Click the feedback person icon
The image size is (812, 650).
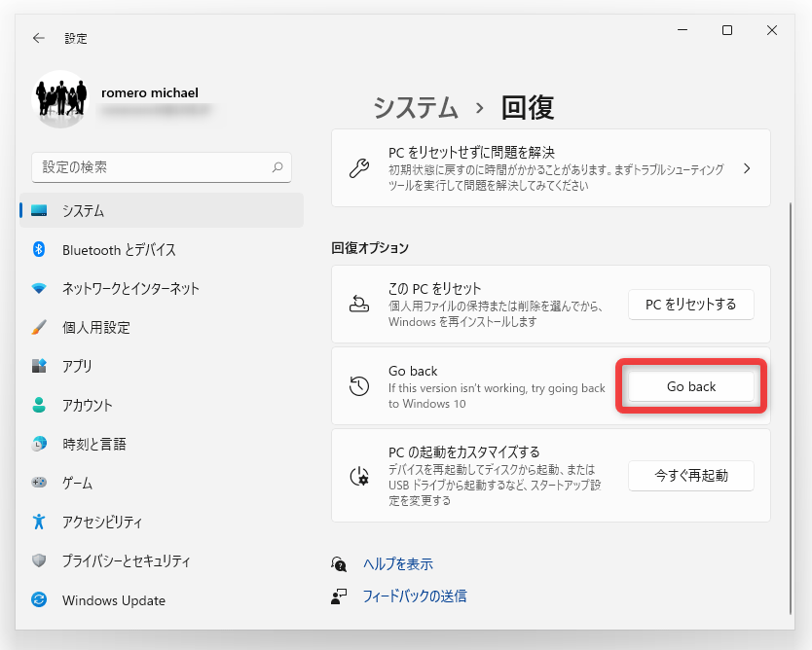[x=339, y=596]
